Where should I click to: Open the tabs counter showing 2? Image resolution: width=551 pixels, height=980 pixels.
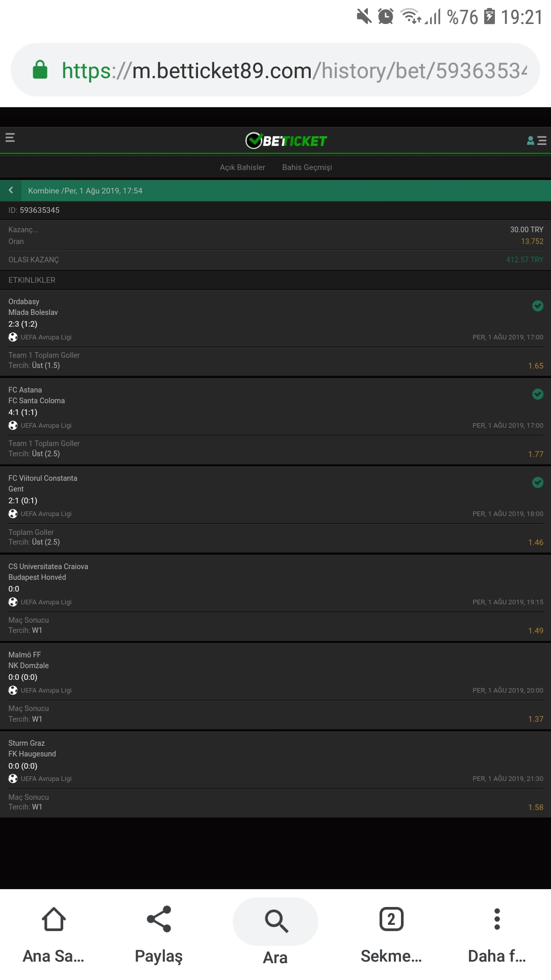point(391,919)
